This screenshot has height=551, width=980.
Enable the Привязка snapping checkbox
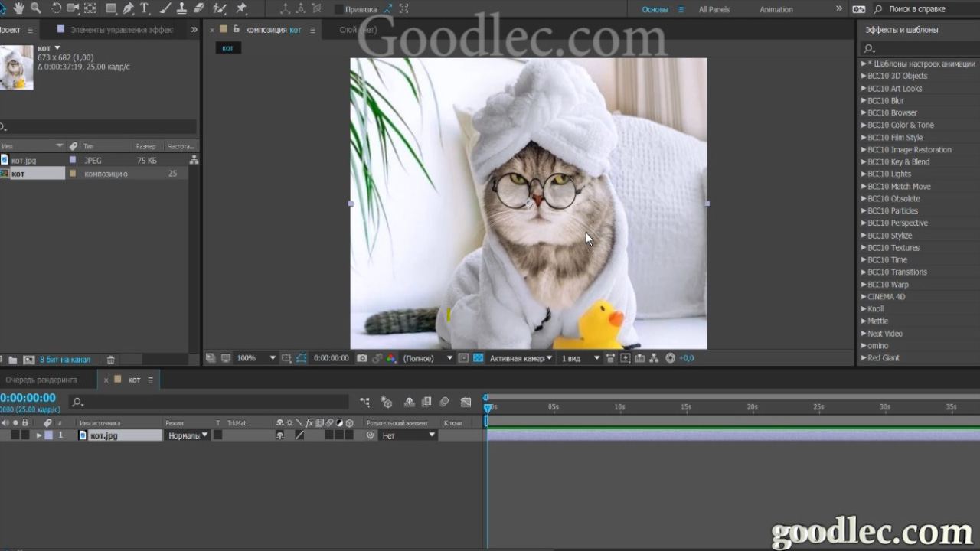pyautogui.click(x=338, y=9)
